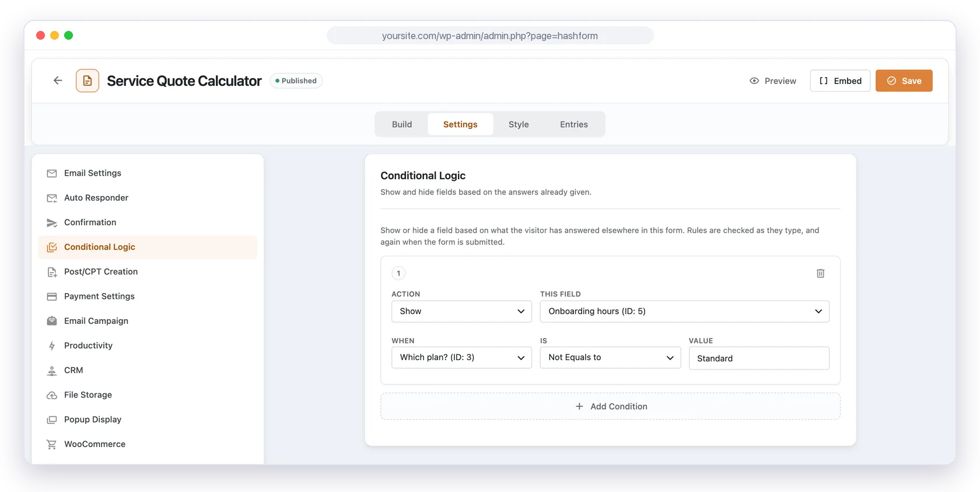The height and width of the screenshot is (492, 980).
Task: Add Condition to the logic rules
Action: pyautogui.click(x=610, y=406)
